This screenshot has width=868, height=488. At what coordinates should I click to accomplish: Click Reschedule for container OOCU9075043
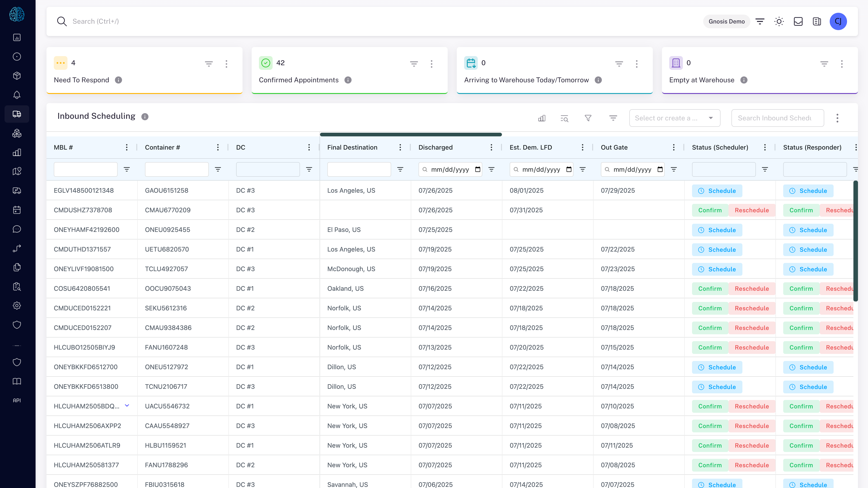click(x=752, y=288)
